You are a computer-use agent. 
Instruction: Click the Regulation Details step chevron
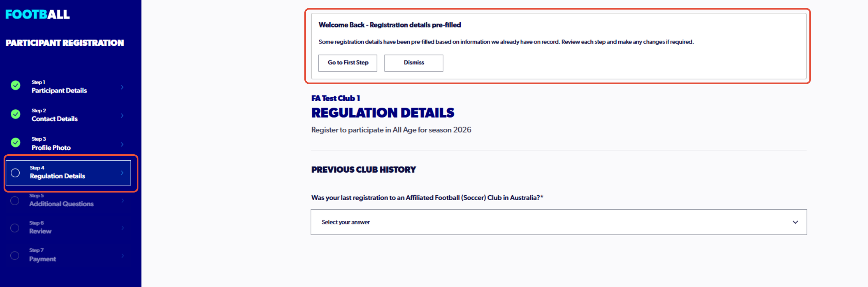(x=122, y=173)
